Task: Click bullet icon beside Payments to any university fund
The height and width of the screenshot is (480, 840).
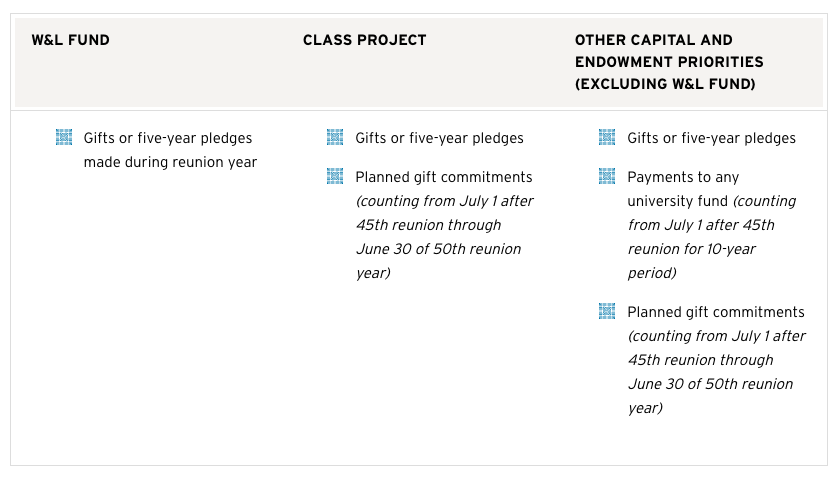Action: pos(607,176)
